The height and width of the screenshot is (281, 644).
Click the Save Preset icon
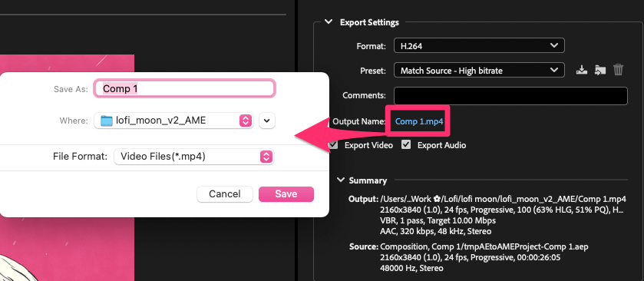coord(582,70)
